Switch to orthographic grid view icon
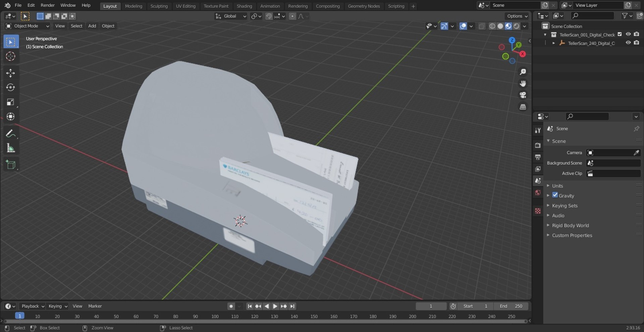The image size is (644, 332). pyautogui.click(x=523, y=107)
